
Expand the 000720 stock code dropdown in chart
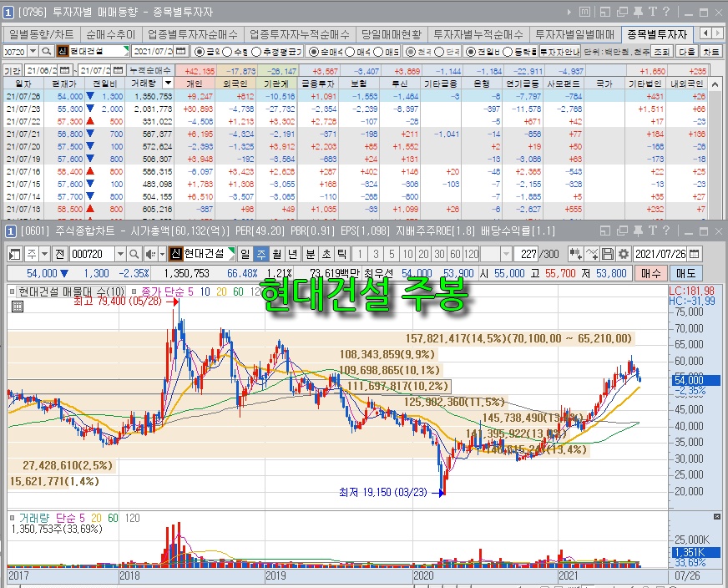point(120,254)
